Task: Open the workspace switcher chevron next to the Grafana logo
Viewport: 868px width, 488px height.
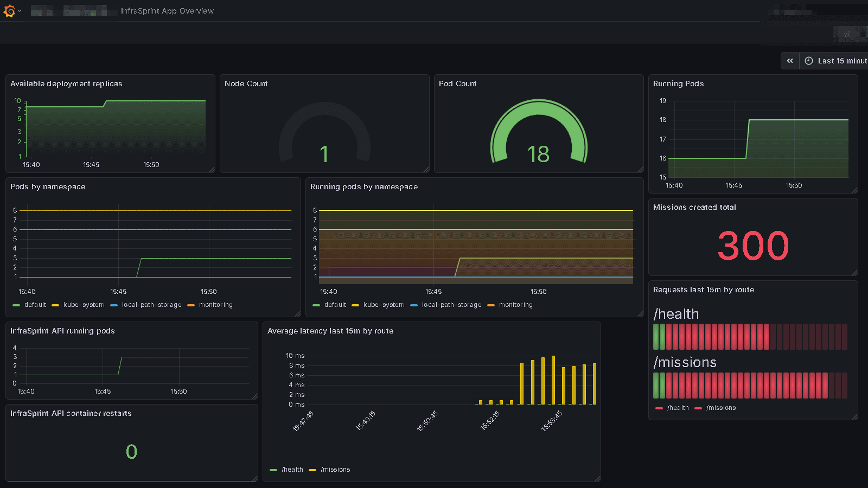Action: pos(18,10)
